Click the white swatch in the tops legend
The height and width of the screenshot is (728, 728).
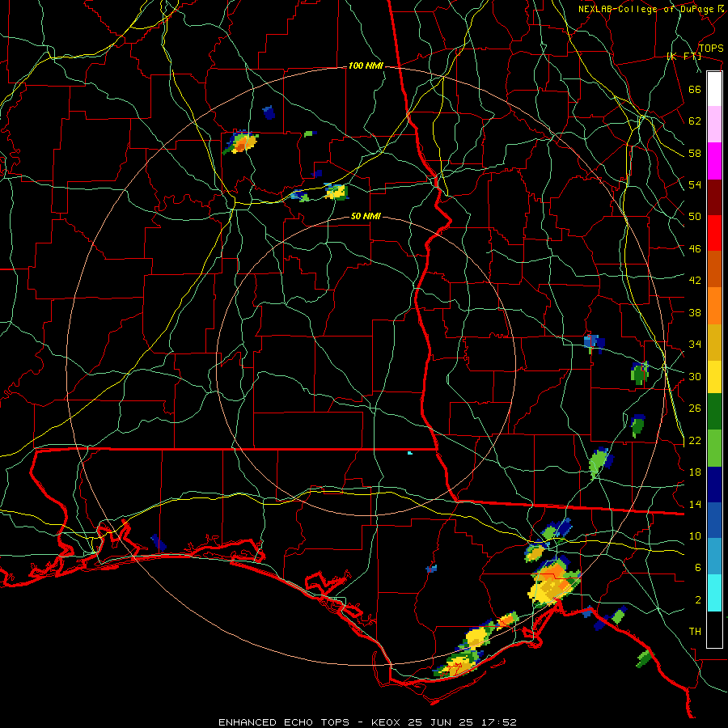coord(714,89)
